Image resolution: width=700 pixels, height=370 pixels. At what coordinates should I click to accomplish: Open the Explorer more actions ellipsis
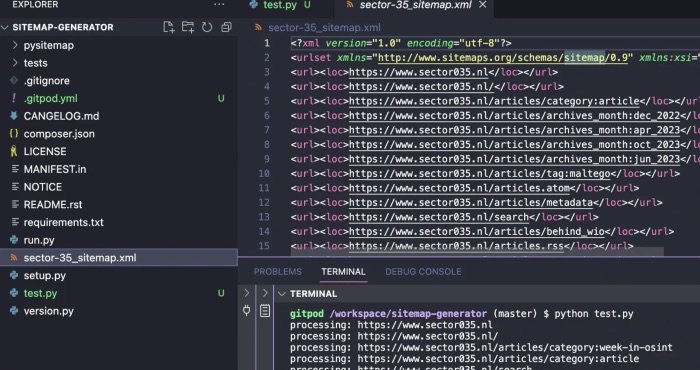point(219,5)
